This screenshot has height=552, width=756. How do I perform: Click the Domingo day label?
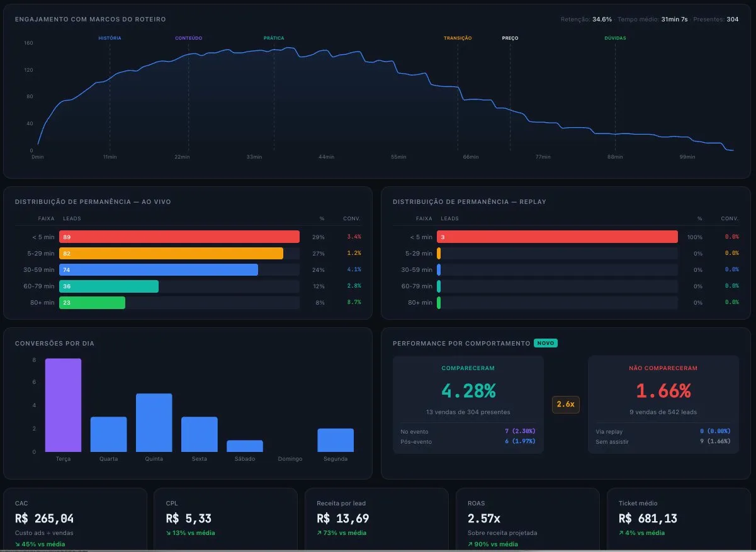[290, 459]
